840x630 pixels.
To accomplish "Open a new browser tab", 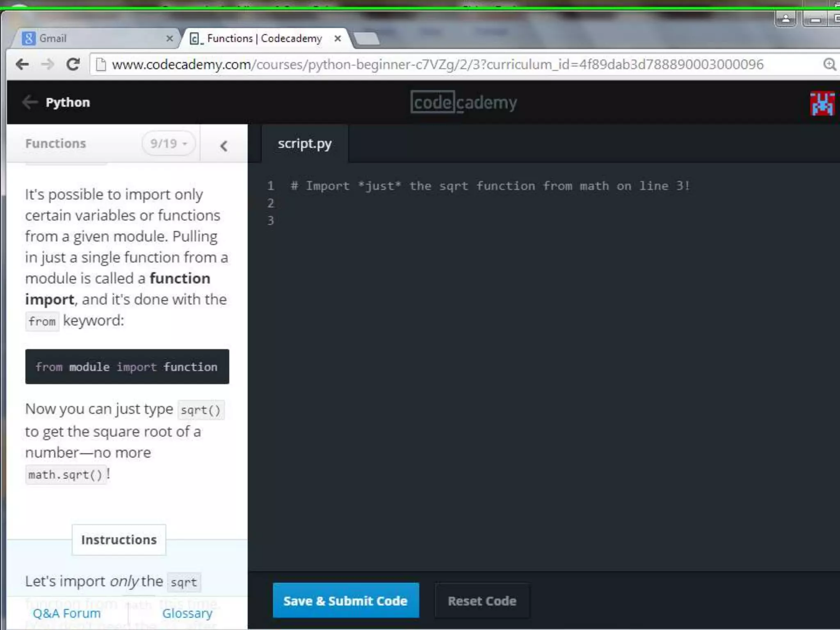I will pos(366,39).
